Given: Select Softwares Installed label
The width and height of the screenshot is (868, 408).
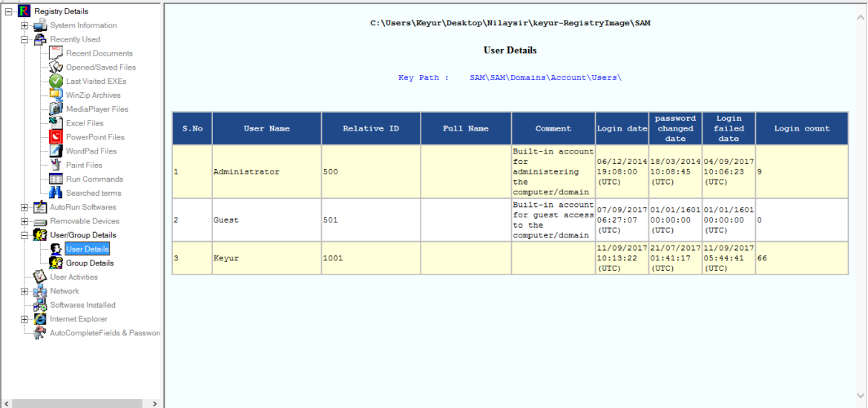Looking at the screenshot, I should [x=82, y=305].
